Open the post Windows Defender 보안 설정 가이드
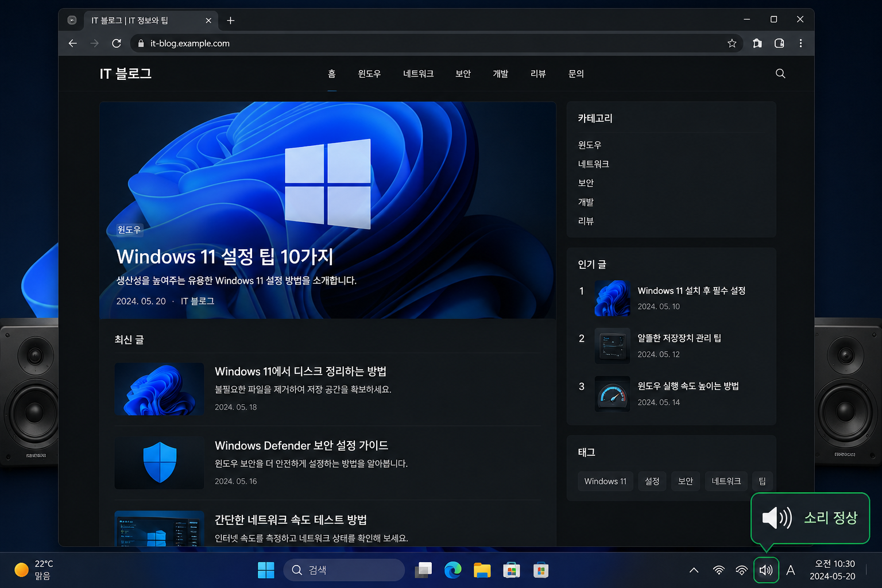The width and height of the screenshot is (882, 588). [301, 446]
